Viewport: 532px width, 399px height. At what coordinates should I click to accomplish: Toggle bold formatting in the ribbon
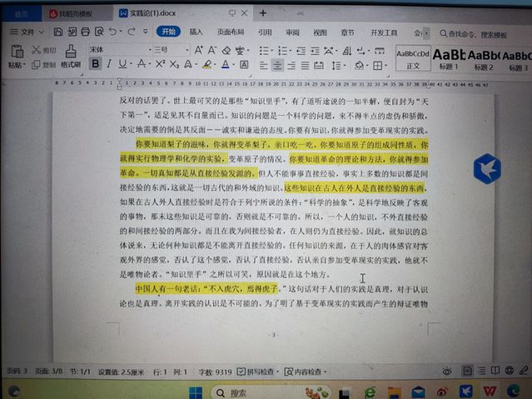click(x=96, y=65)
